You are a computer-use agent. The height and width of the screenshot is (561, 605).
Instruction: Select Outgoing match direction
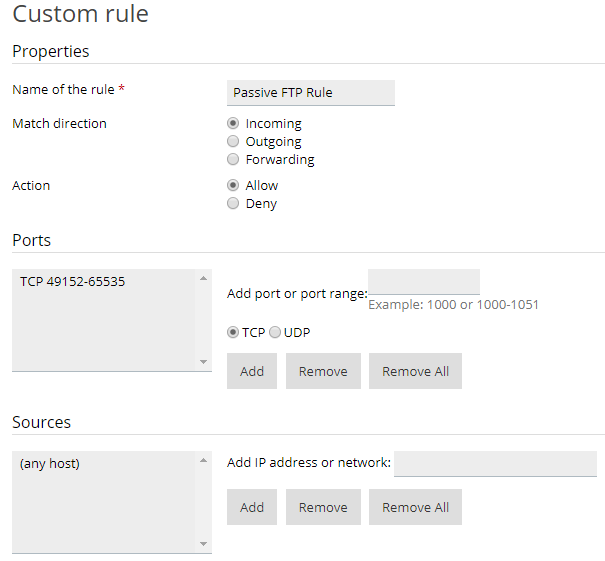click(x=233, y=142)
